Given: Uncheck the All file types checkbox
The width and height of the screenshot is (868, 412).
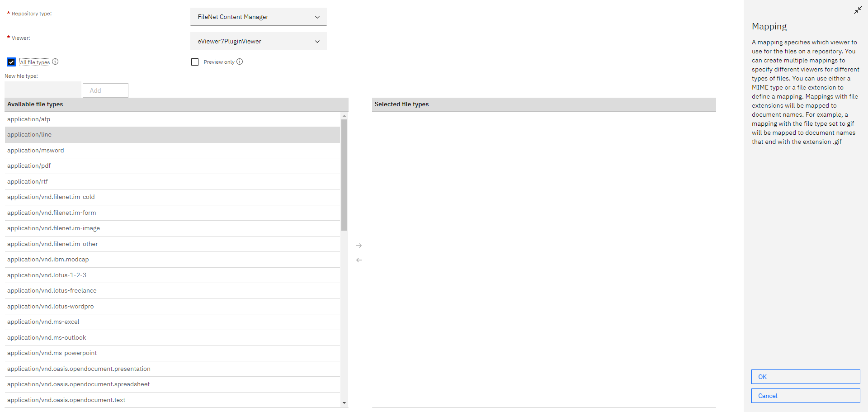Looking at the screenshot, I should click(x=11, y=62).
